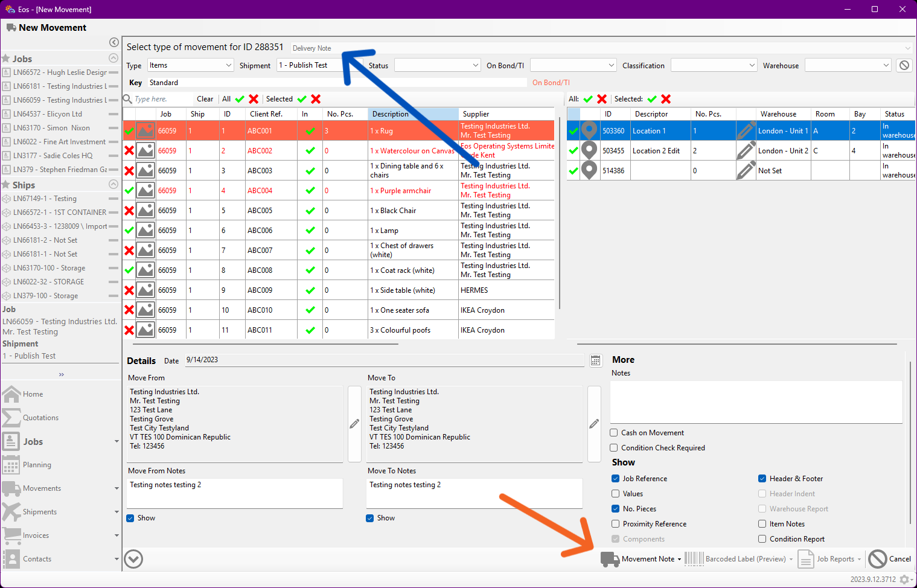Screen dimensions: 917x588
Task: Open the Classification dropdown
Action: point(714,65)
